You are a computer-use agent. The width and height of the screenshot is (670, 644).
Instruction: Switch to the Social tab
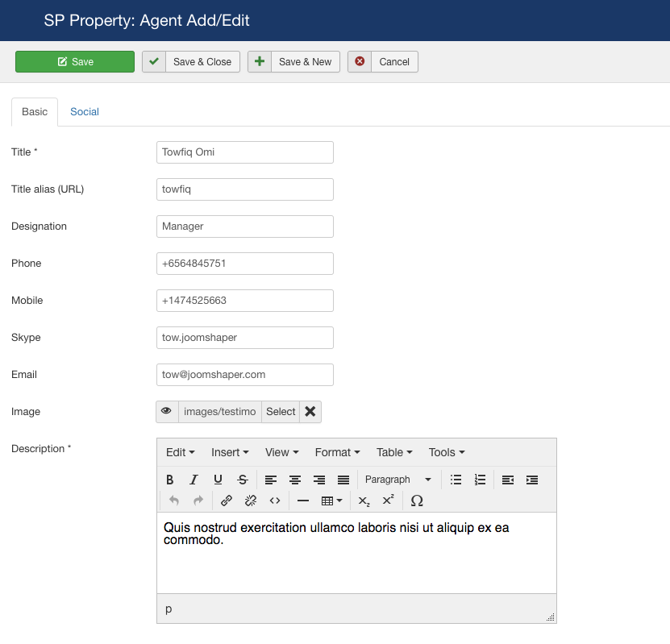pos(84,112)
